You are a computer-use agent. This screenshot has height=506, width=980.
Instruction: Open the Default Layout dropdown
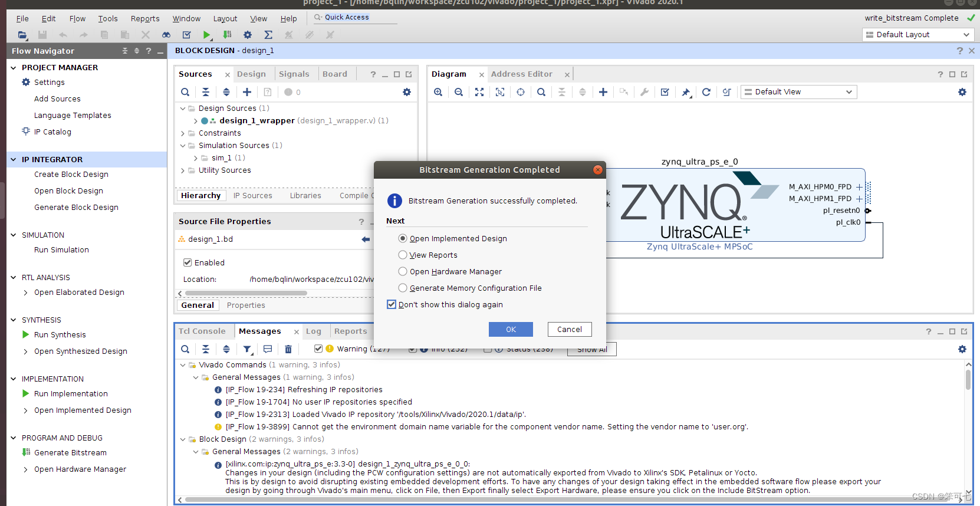pyautogui.click(x=917, y=35)
